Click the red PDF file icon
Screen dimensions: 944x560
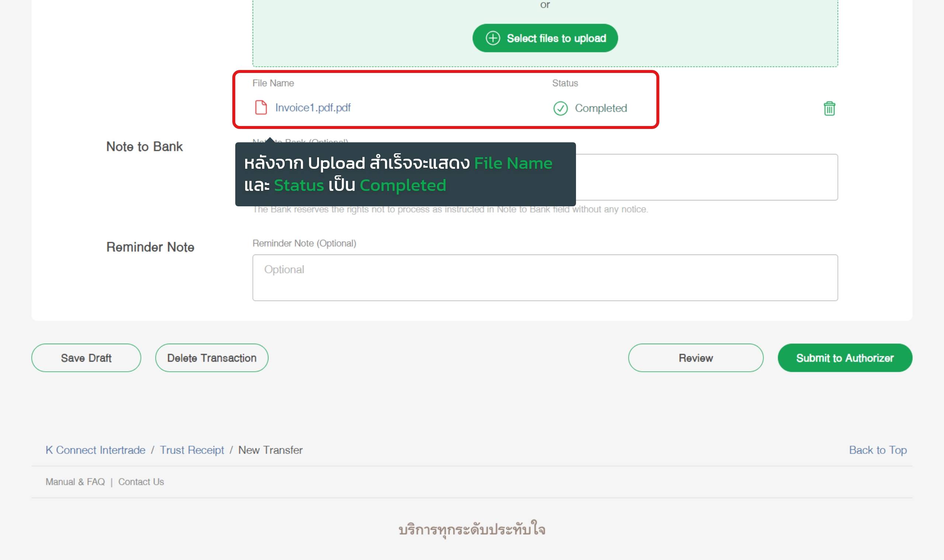pyautogui.click(x=261, y=108)
